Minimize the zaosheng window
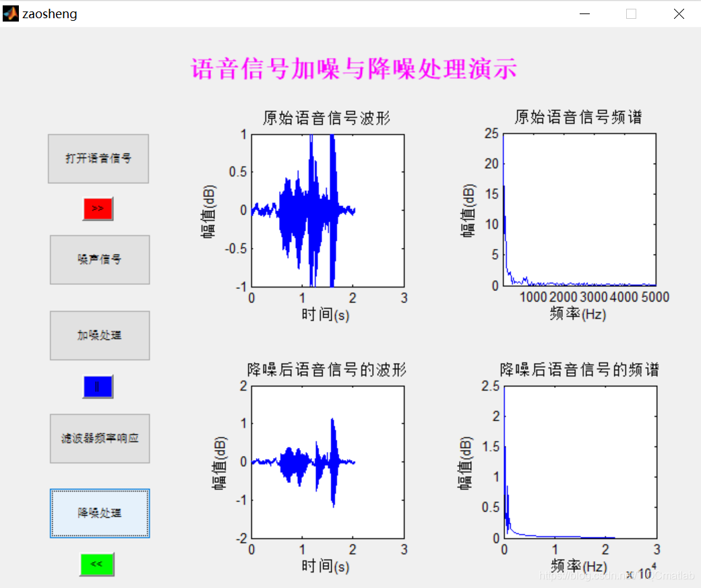The width and height of the screenshot is (701, 588). pos(584,13)
